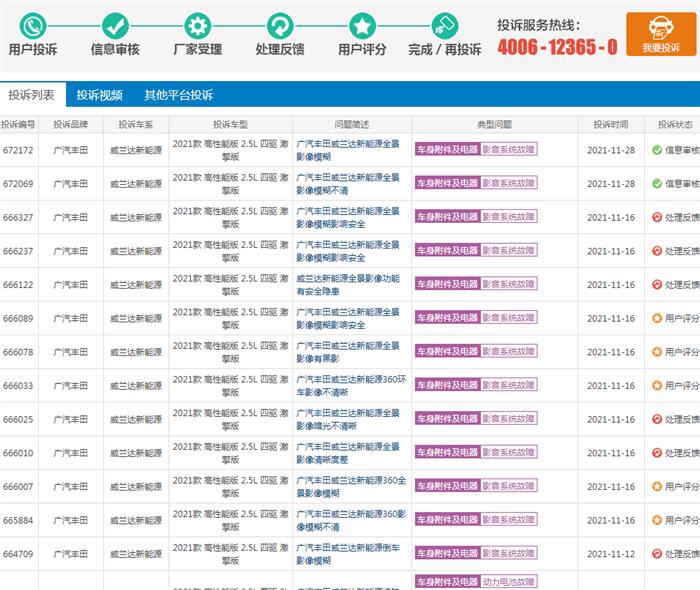Open complaint 威兰达新能源全景影像功能有安全隐患

348,285
